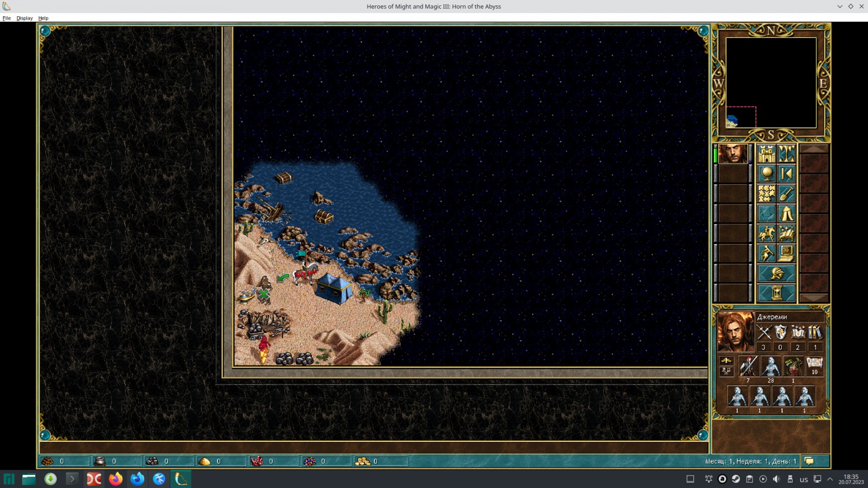Open the cast spell sparkling horse button
This screenshot has width=868, height=488.
[787, 233]
